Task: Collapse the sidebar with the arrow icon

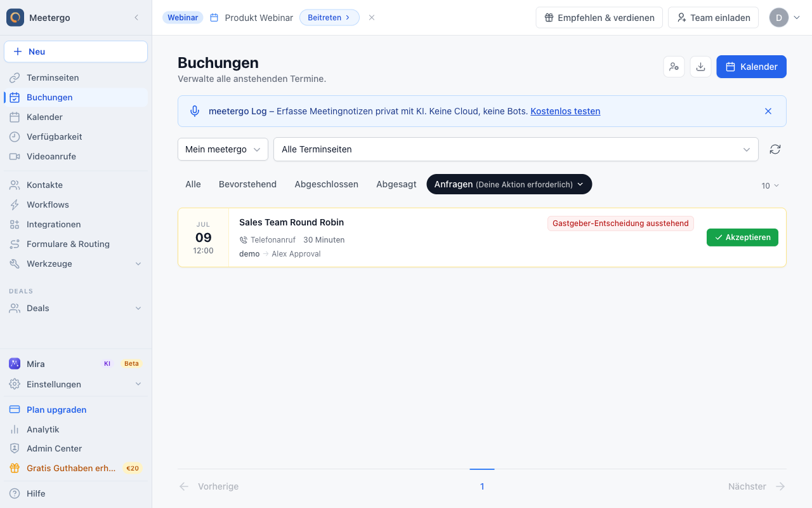Action: click(136, 18)
